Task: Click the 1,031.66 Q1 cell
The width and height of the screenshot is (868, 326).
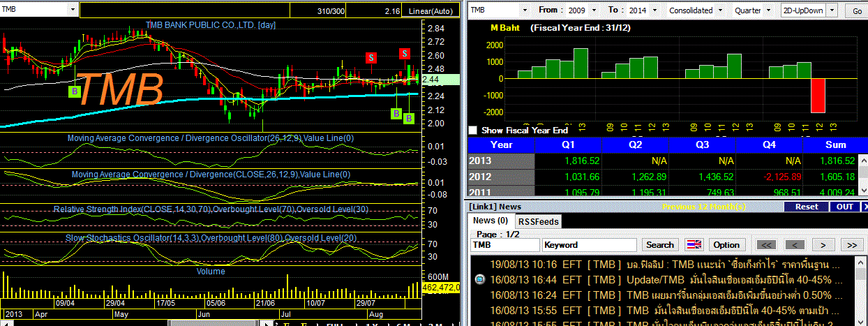Action: [569, 176]
